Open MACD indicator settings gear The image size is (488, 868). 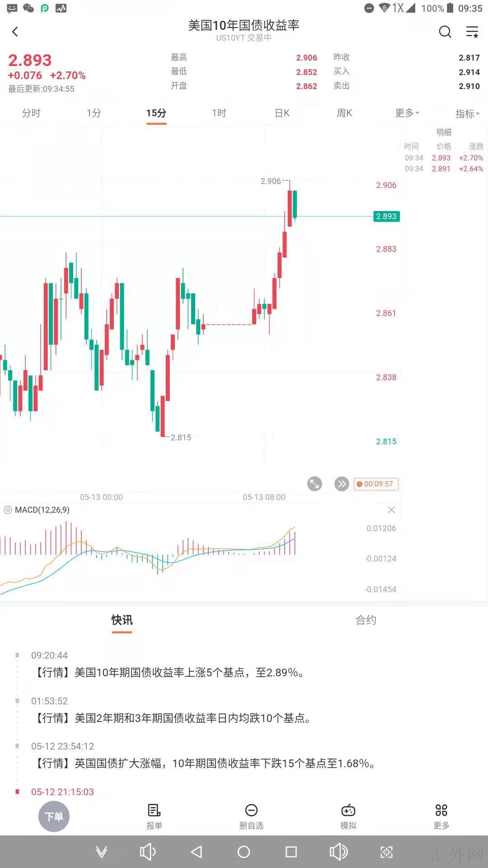pyautogui.click(x=8, y=510)
